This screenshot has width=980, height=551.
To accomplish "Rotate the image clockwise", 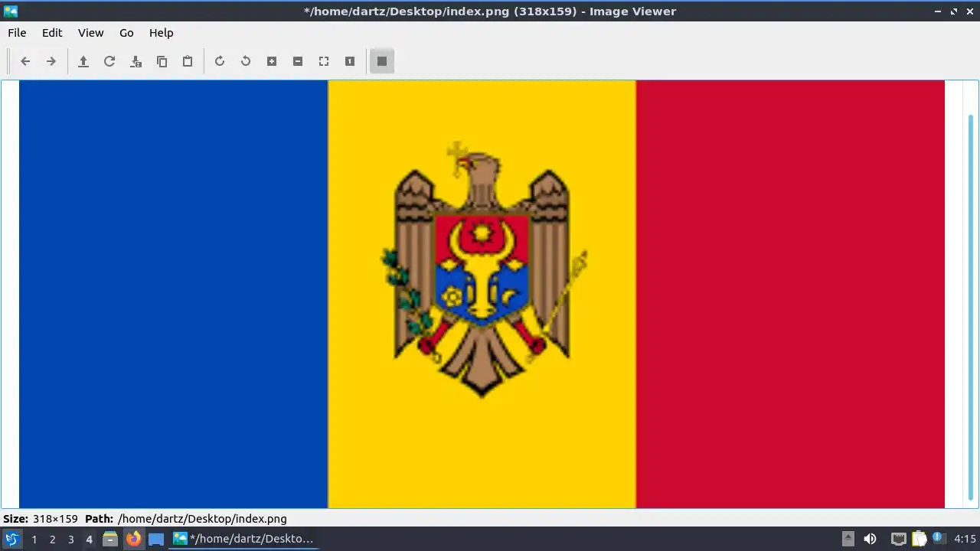I will coord(220,61).
